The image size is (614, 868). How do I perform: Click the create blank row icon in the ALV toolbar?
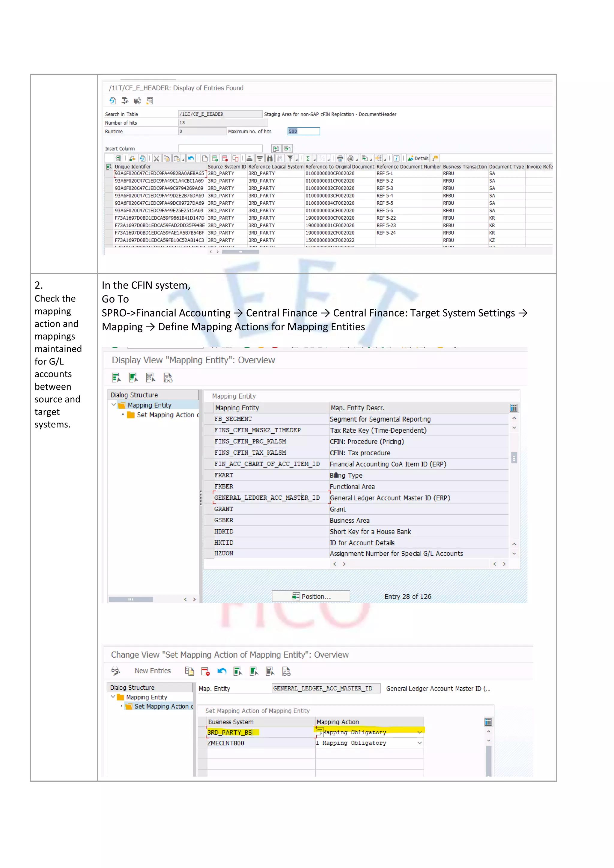(205, 158)
